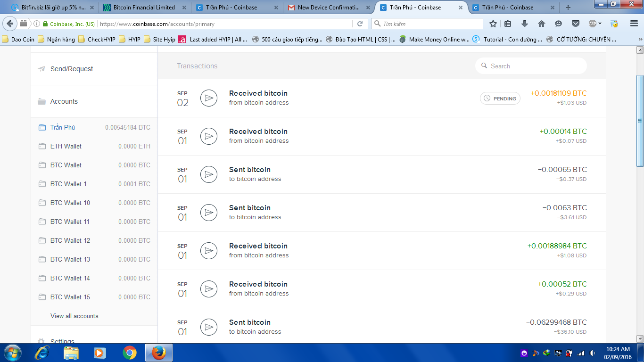The height and width of the screenshot is (362, 644).
Task: Switch to the New Device Confirmation Gmail tab
Action: (x=329, y=8)
